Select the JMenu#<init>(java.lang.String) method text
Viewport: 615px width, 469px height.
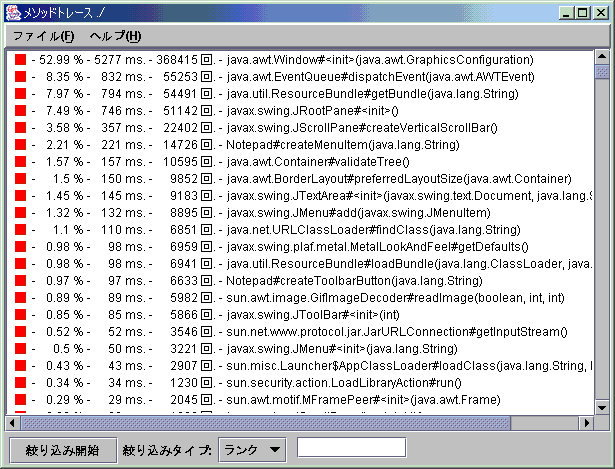click(342, 349)
